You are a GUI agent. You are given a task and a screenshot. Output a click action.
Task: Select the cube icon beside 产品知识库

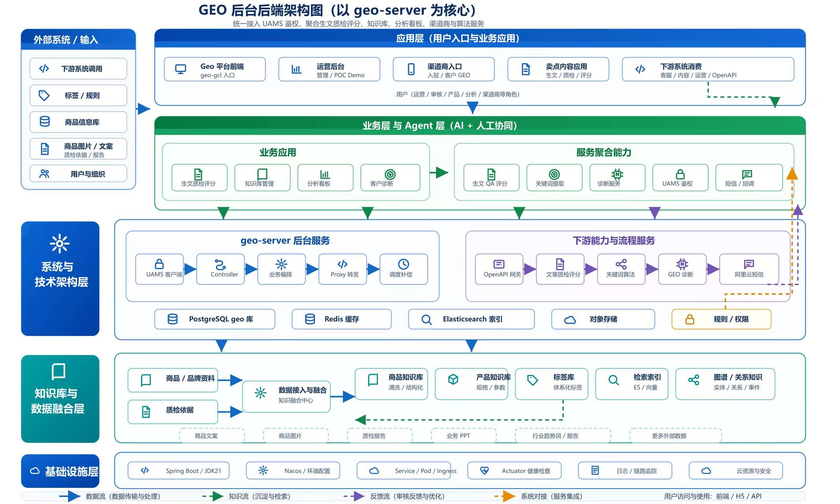click(453, 379)
